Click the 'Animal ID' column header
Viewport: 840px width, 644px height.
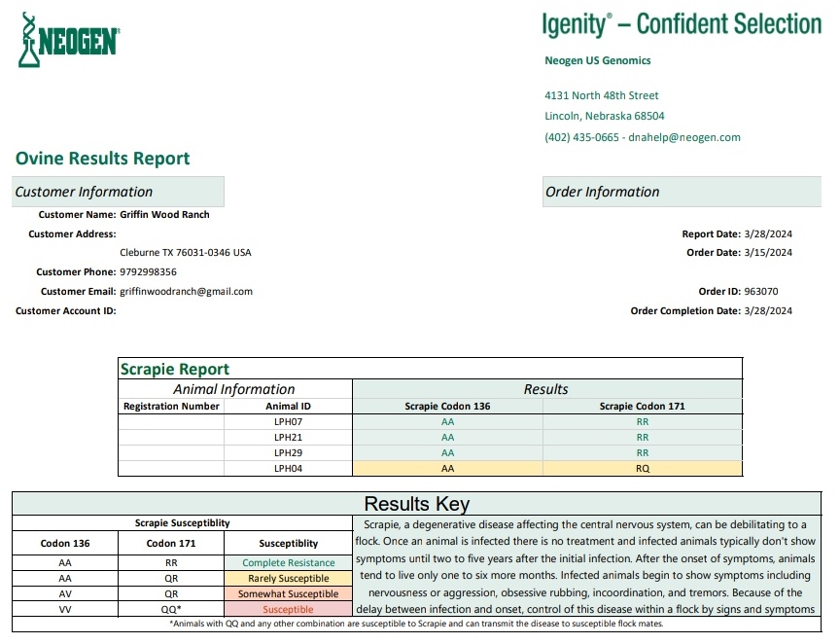click(288, 407)
